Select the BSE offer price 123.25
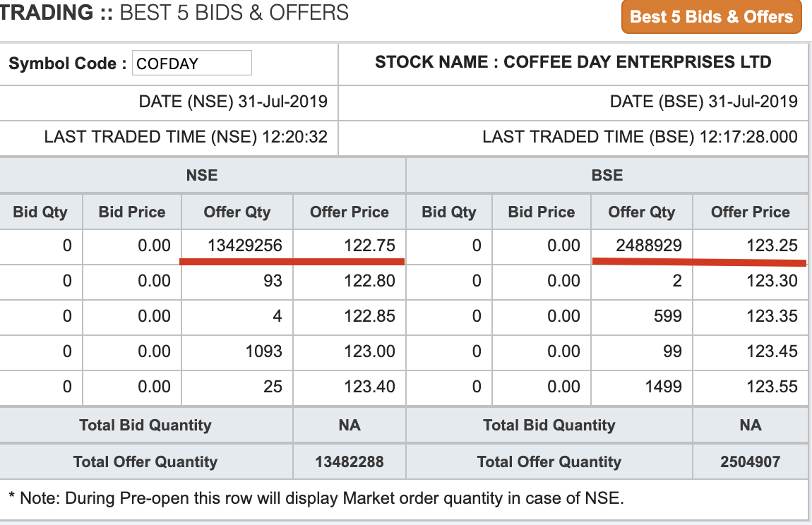Screen dimensions: 812x525 pyautogui.click(x=772, y=246)
